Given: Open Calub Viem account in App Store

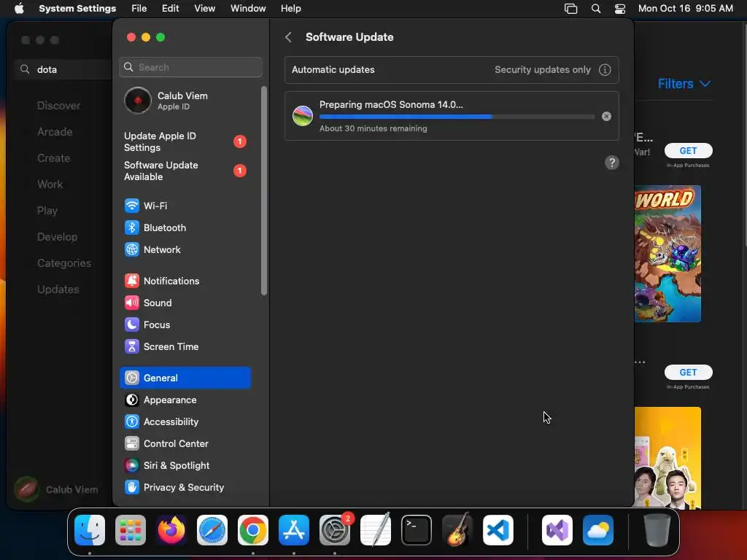Looking at the screenshot, I should pos(57,489).
